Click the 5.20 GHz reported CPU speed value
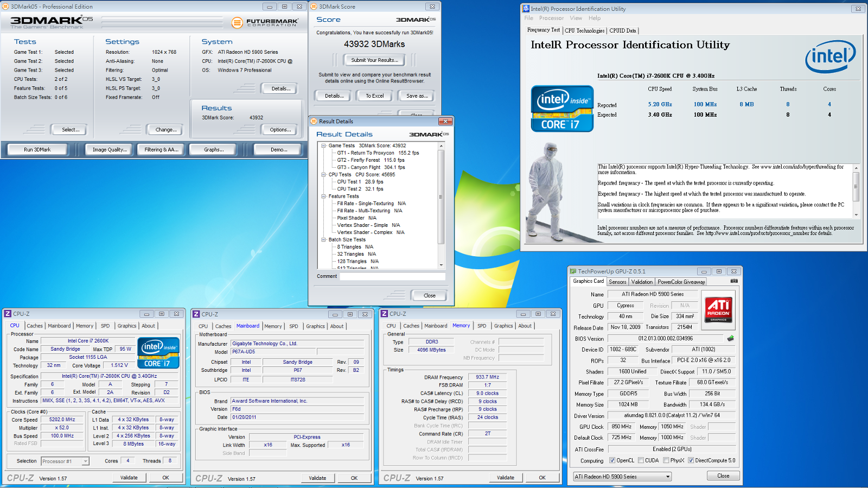The height and width of the screenshot is (488, 868). pos(660,104)
